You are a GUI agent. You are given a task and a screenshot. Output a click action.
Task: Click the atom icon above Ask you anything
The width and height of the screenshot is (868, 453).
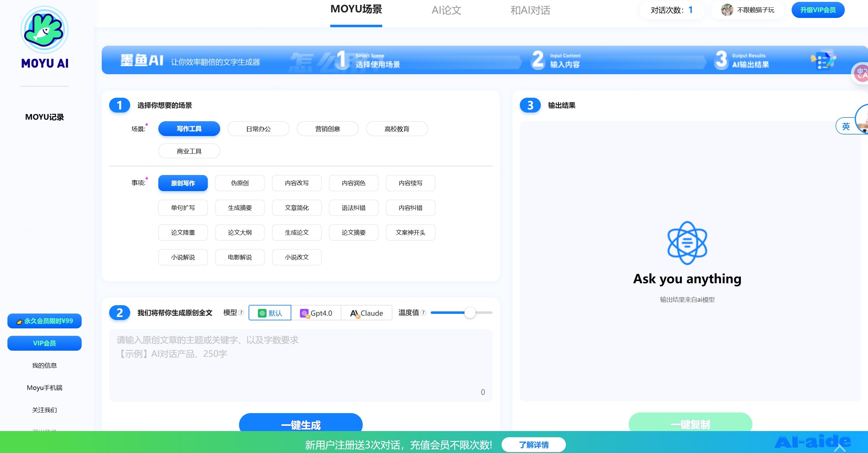[x=687, y=243]
